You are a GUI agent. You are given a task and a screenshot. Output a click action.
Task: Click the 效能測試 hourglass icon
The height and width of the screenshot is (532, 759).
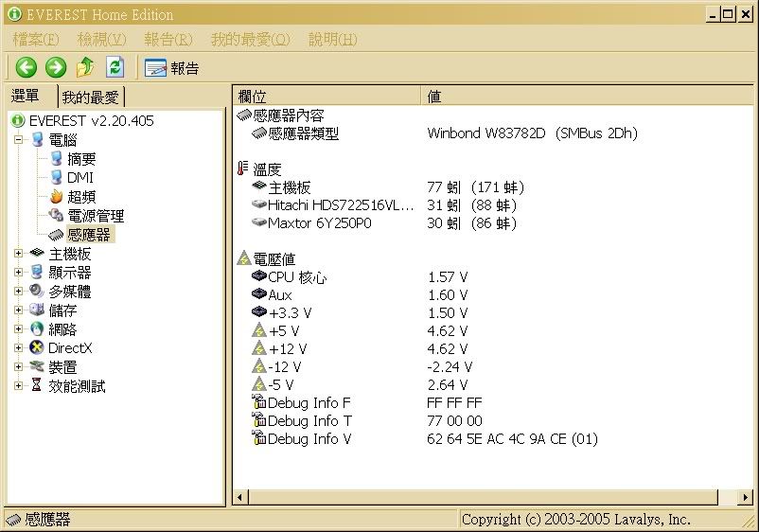[x=37, y=385]
